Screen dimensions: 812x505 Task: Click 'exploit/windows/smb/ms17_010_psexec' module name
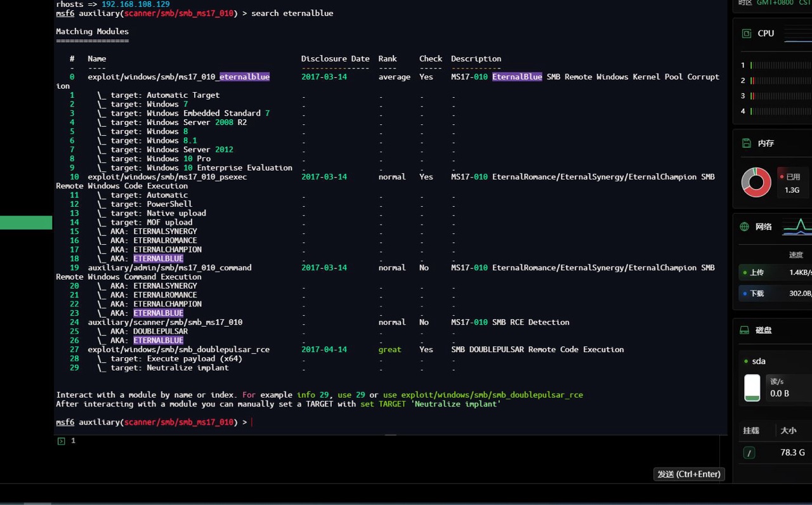[167, 177]
